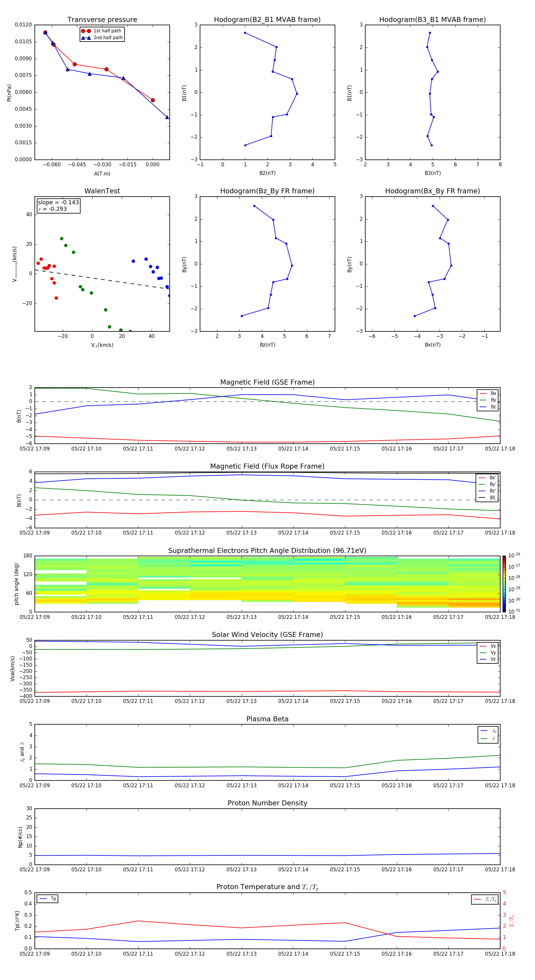The height and width of the screenshot is (980, 535).
Task: Select the By' entry in Flux Rope legend
Action: pos(487,484)
